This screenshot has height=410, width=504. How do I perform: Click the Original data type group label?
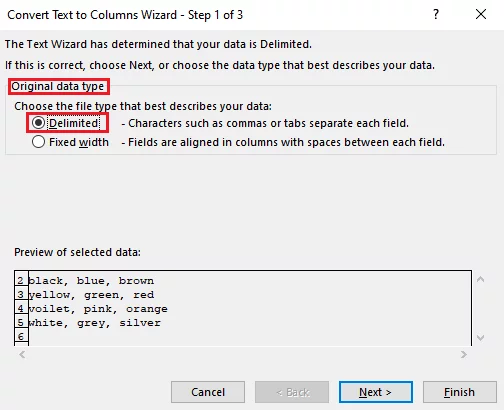click(58, 86)
